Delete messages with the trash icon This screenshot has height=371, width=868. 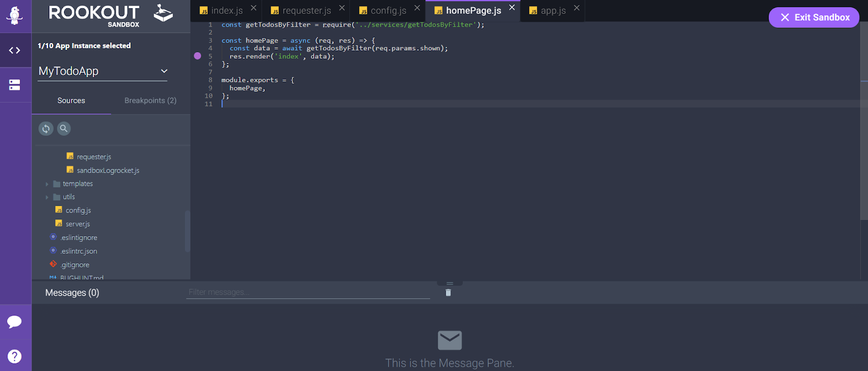click(x=448, y=293)
